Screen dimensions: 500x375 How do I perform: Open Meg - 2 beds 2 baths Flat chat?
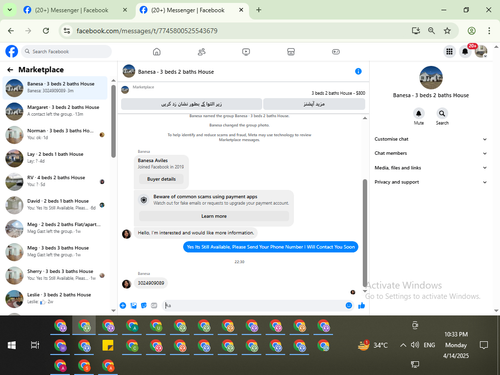[55, 228]
